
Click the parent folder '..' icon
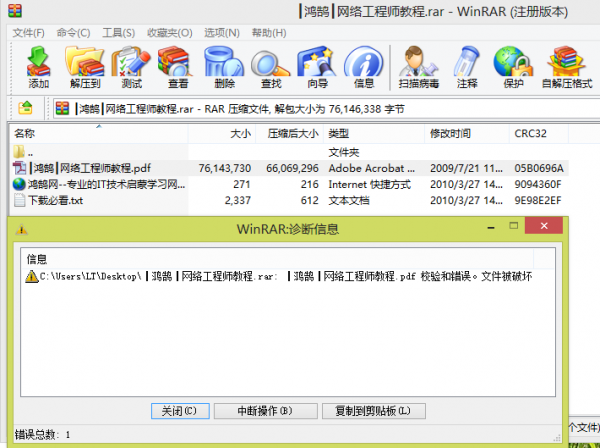19,152
